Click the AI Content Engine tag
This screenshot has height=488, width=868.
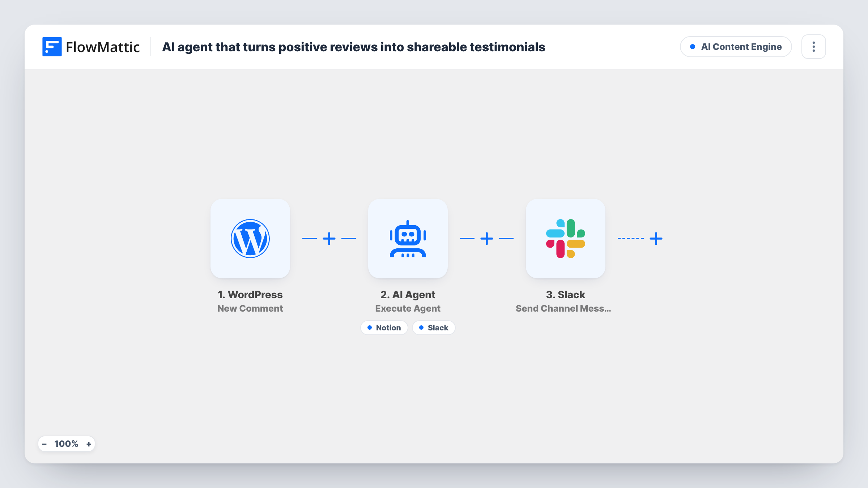coord(736,47)
